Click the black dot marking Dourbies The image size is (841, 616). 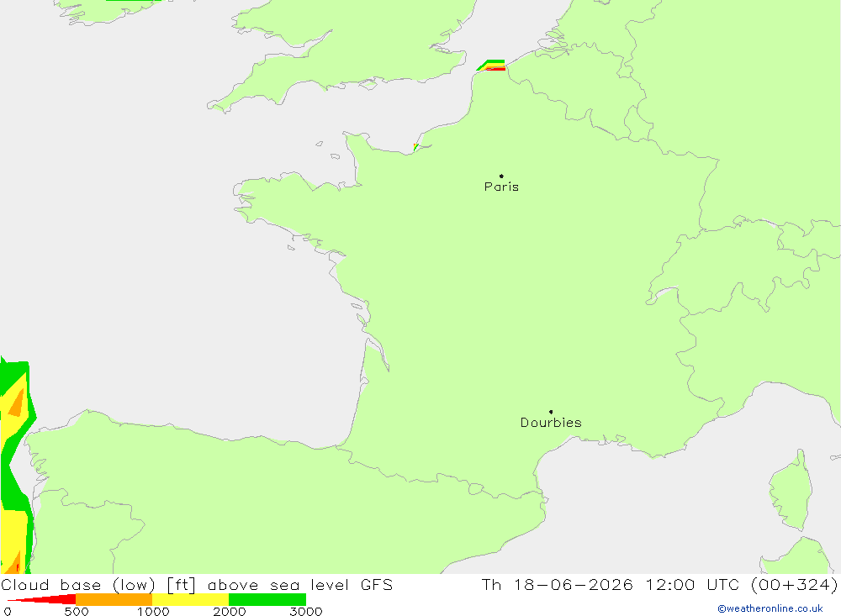pyautogui.click(x=551, y=412)
